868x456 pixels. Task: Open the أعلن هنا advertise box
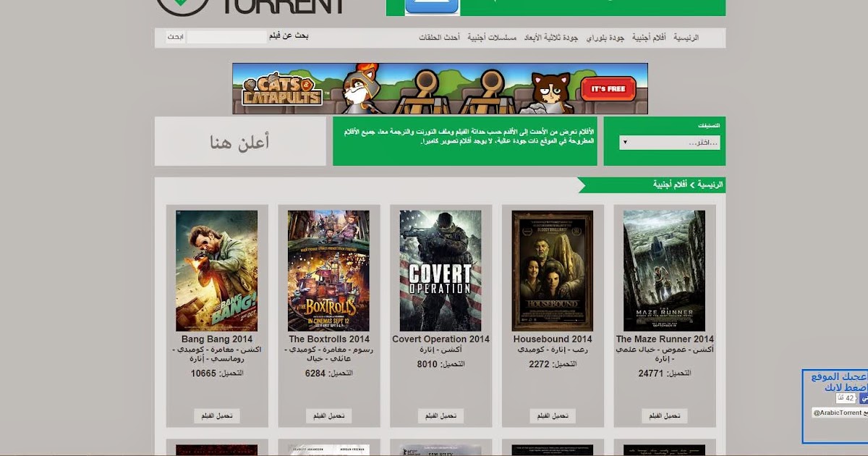pos(240,141)
